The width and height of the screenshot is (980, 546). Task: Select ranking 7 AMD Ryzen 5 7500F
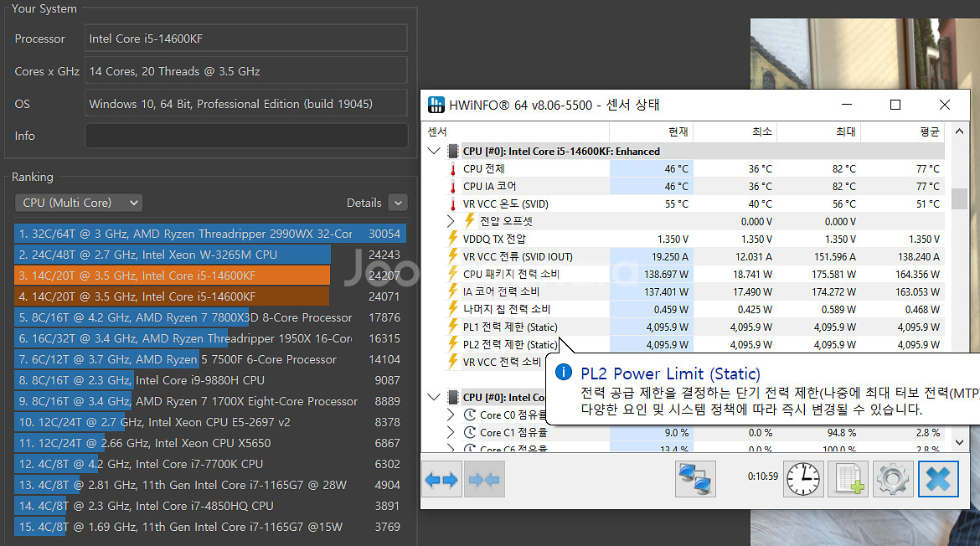210,359
